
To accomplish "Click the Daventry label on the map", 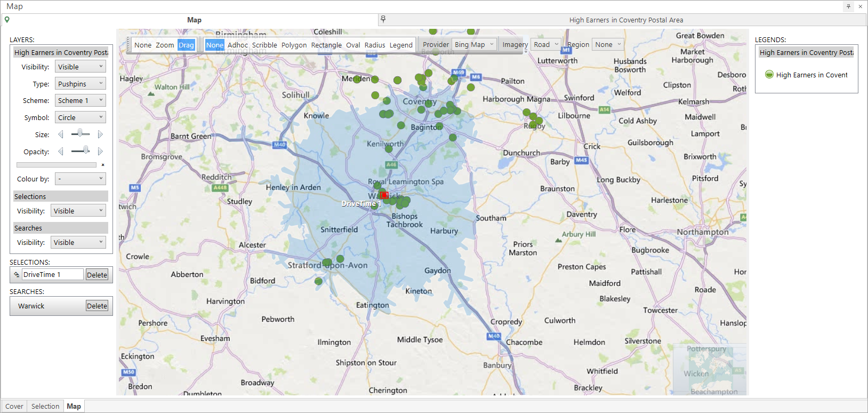I will 582,215.
